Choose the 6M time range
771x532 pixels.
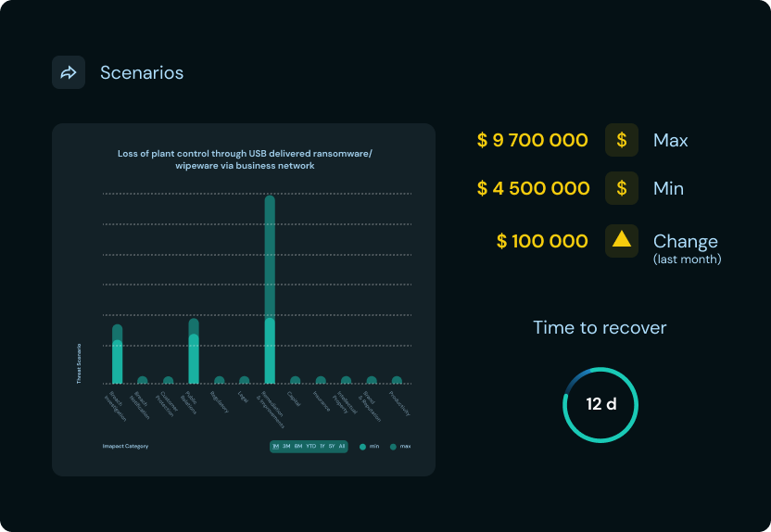click(297, 447)
